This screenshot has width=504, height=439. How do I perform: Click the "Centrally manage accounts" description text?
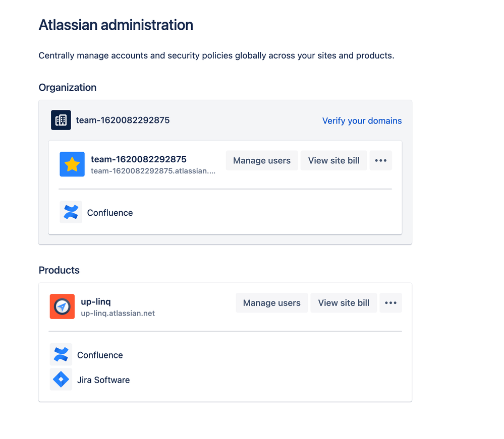216,55
